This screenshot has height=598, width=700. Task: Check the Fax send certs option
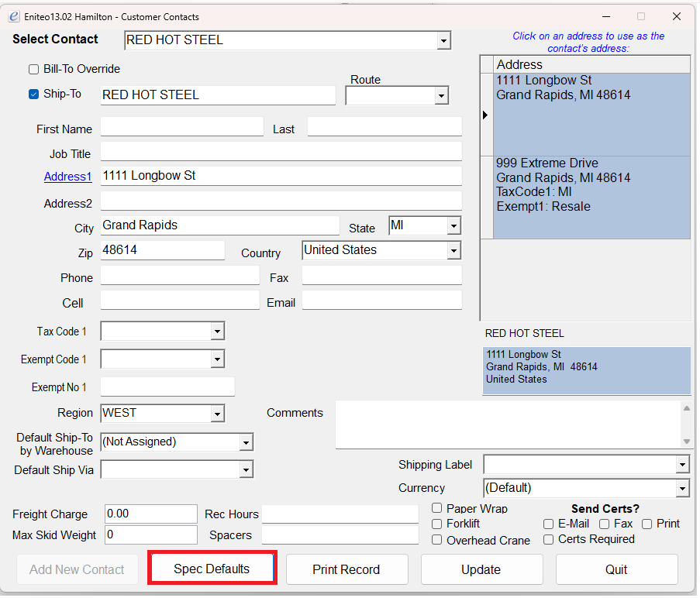(604, 524)
